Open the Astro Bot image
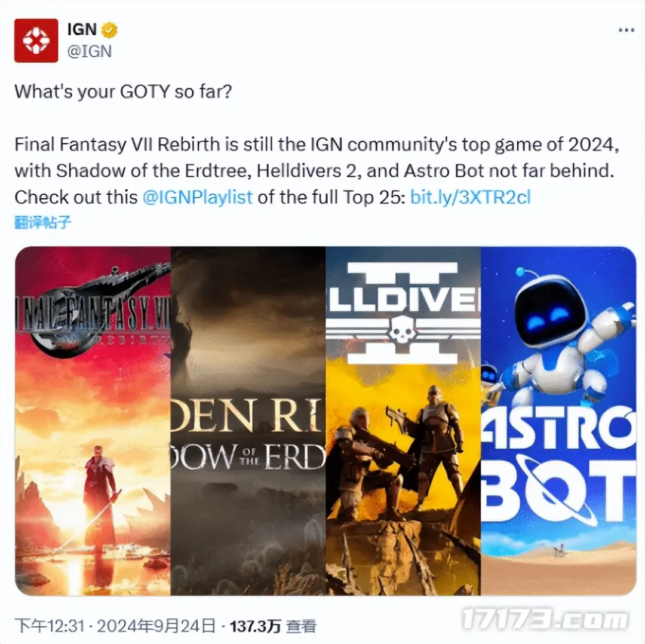The width and height of the screenshot is (645, 644). [x=558, y=421]
